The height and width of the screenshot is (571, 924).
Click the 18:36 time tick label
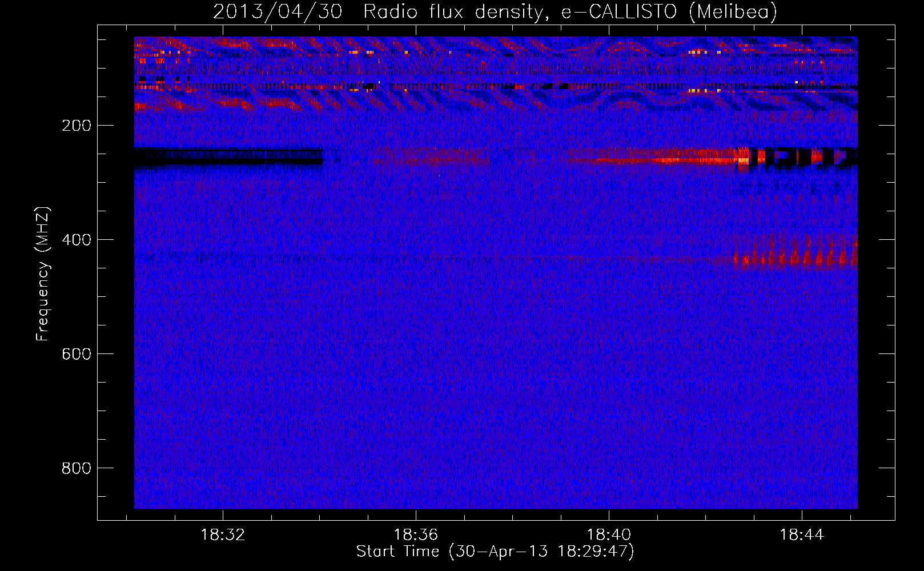(416, 535)
